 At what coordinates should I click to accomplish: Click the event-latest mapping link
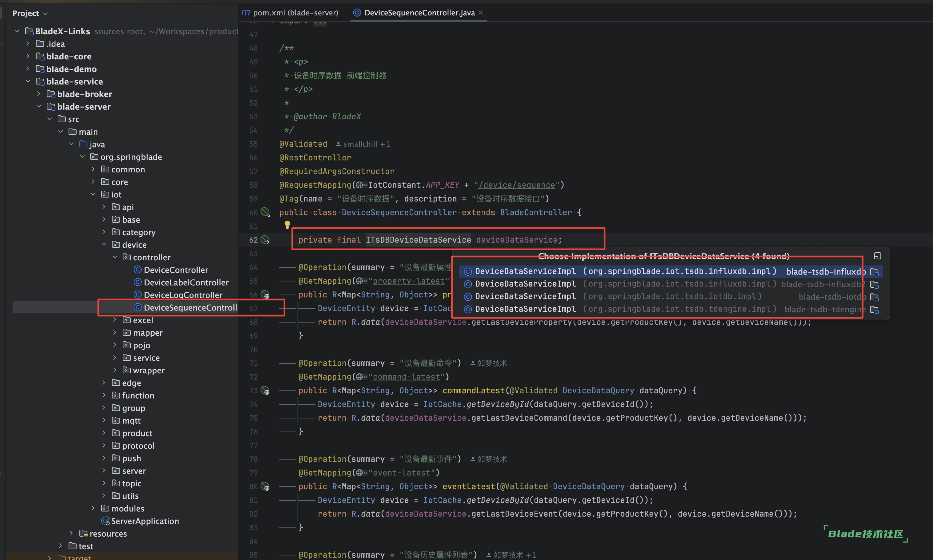point(402,472)
